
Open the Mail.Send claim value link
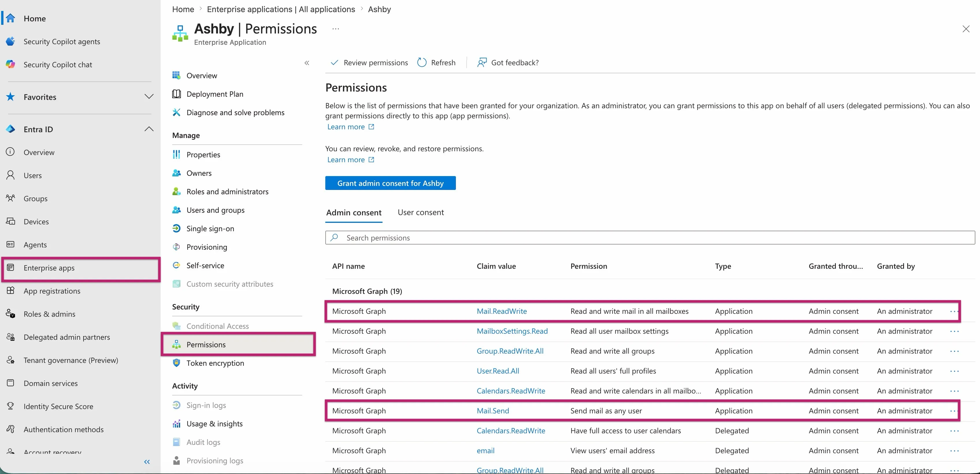tap(493, 411)
